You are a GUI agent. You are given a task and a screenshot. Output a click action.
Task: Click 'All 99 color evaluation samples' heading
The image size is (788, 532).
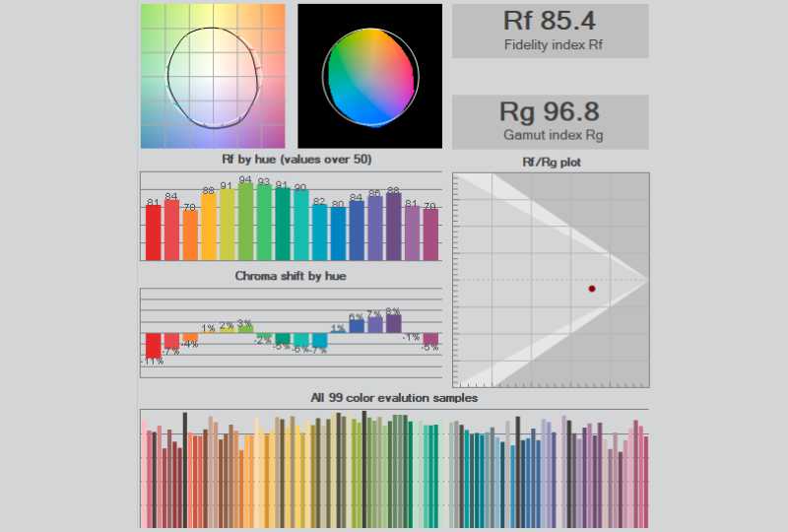click(394, 397)
